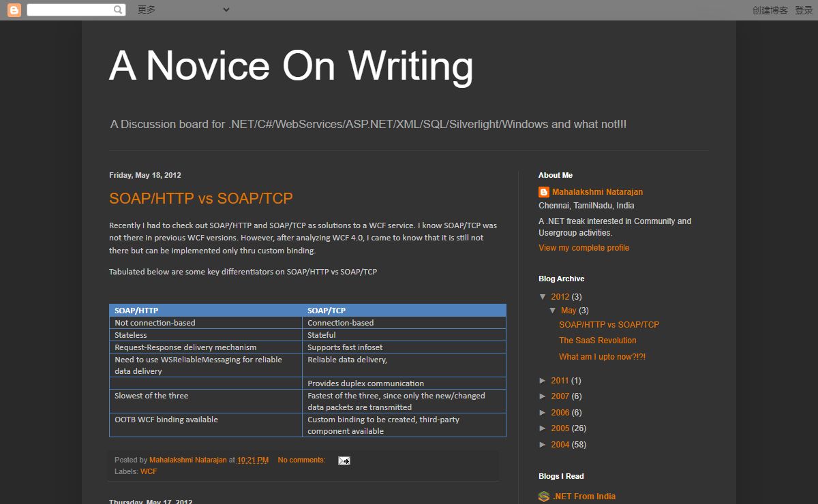This screenshot has height=504, width=818.
Task: Expand the 2005 archive year
Action: [543, 428]
